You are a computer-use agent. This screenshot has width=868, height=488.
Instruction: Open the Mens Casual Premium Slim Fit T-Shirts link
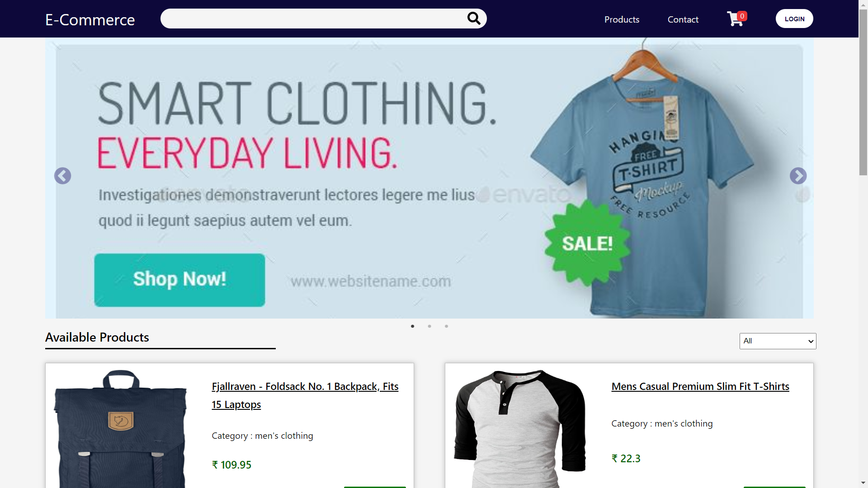700,386
